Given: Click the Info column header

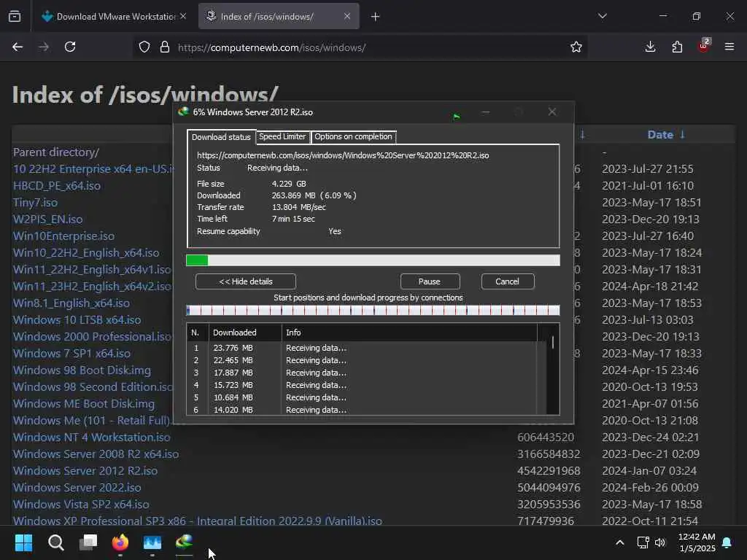Looking at the screenshot, I should (410, 332).
